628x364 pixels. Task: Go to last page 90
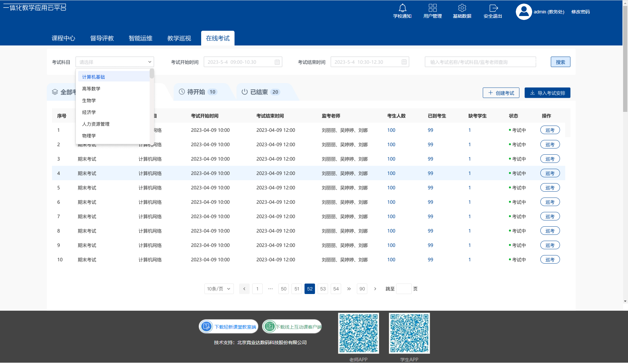[x=362, y=289]
